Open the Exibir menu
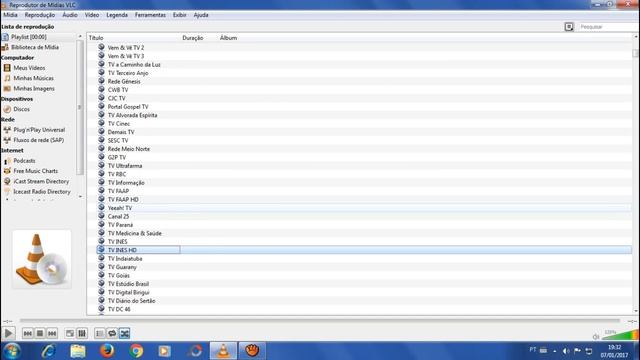 pyautogui.click(x=179, y=15)
